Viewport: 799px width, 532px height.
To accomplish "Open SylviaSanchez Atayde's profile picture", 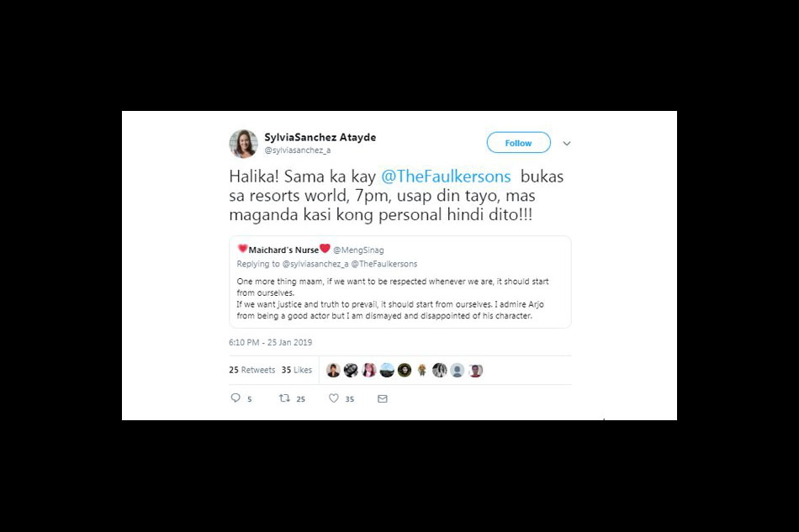I will (x=243, y=144).
